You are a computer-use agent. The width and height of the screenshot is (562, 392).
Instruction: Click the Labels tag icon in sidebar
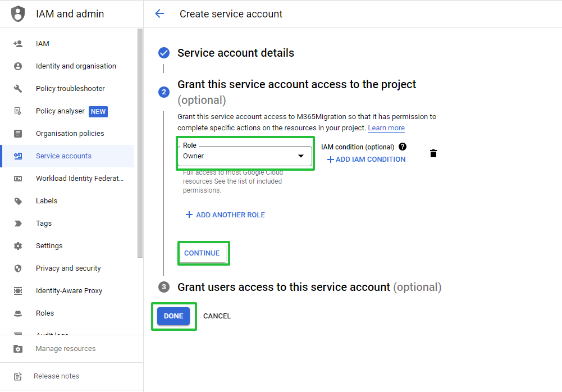(x=18, y=201)
